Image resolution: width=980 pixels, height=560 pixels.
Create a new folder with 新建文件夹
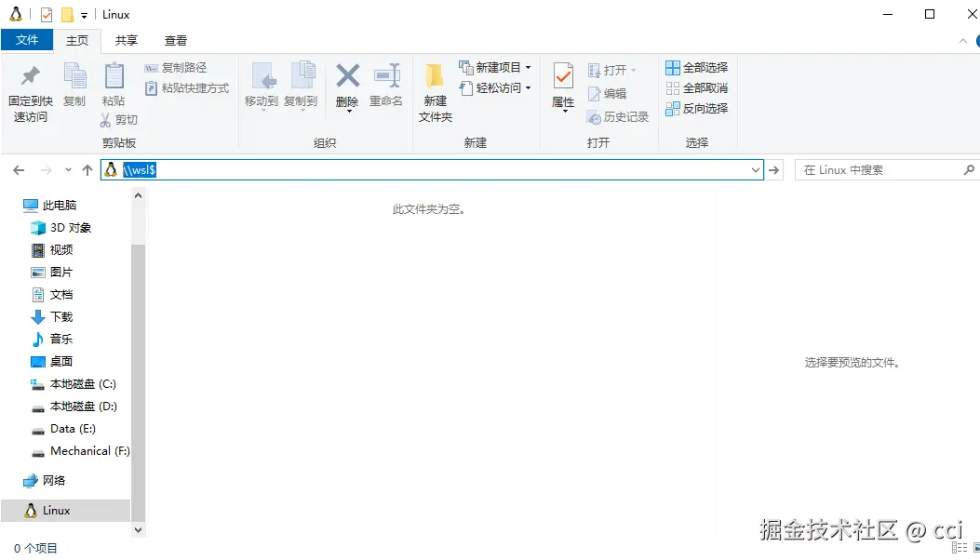(434, 89)
